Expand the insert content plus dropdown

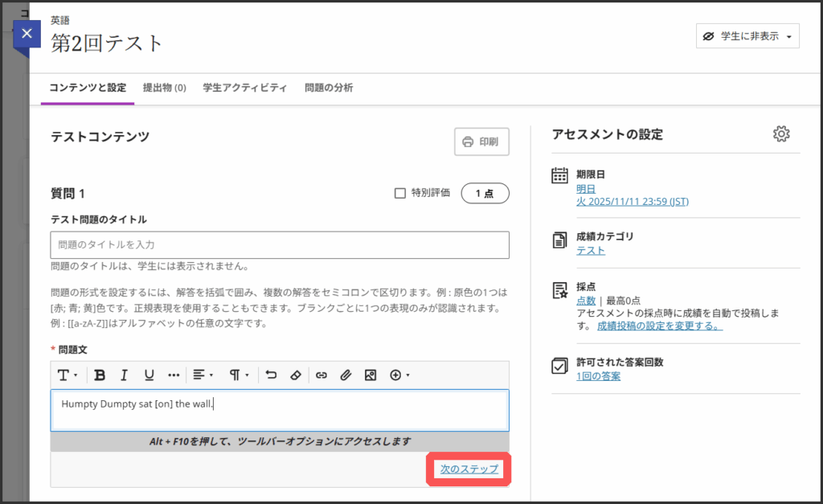399,375
